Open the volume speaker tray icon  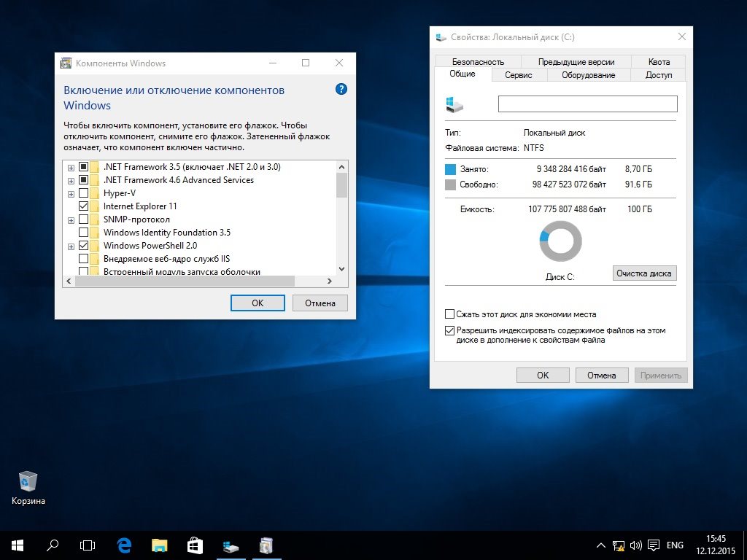pos(635,545)
